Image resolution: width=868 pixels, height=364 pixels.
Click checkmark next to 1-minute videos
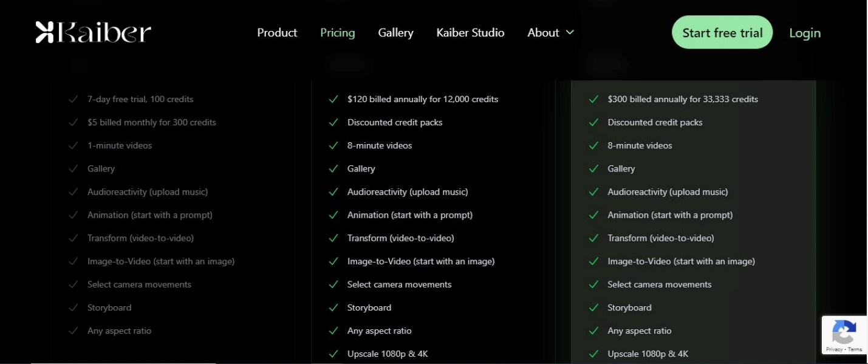[x=73, y=145]
